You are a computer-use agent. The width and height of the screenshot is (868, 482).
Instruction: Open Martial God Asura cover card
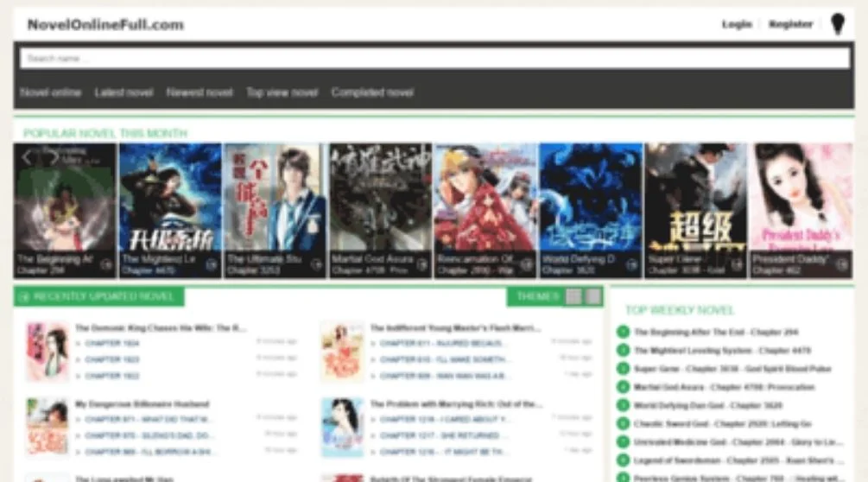coord(380,210)
